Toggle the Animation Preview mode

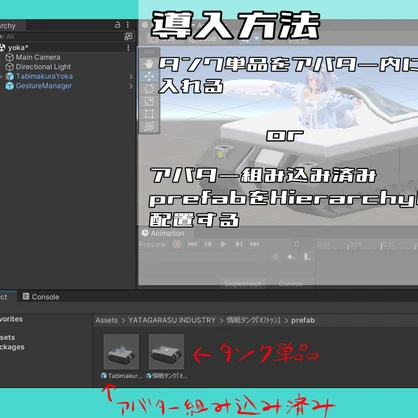pyautogui.click(x=153, y=245)
